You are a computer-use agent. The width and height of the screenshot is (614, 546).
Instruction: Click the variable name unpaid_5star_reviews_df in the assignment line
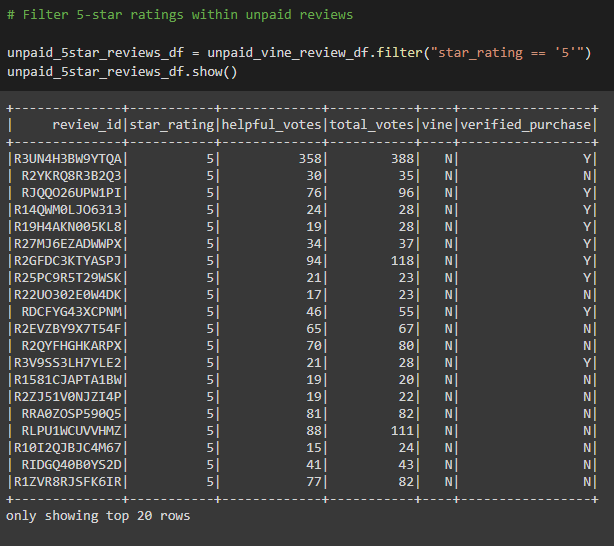coord(96,53)
